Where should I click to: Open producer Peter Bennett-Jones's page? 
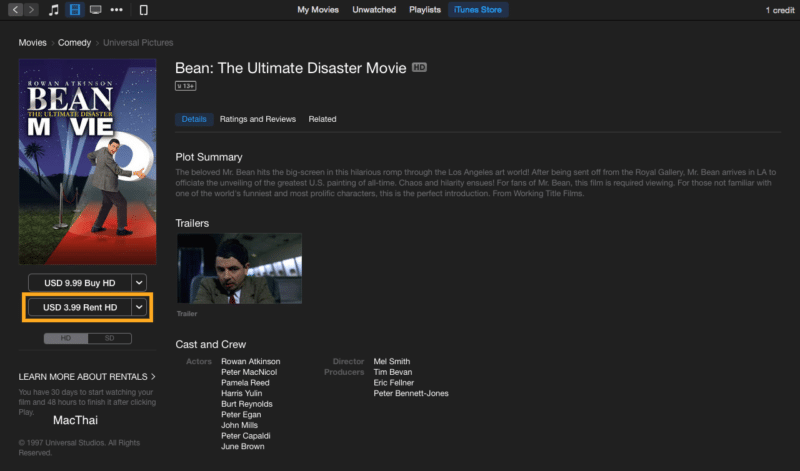[411, 393]
